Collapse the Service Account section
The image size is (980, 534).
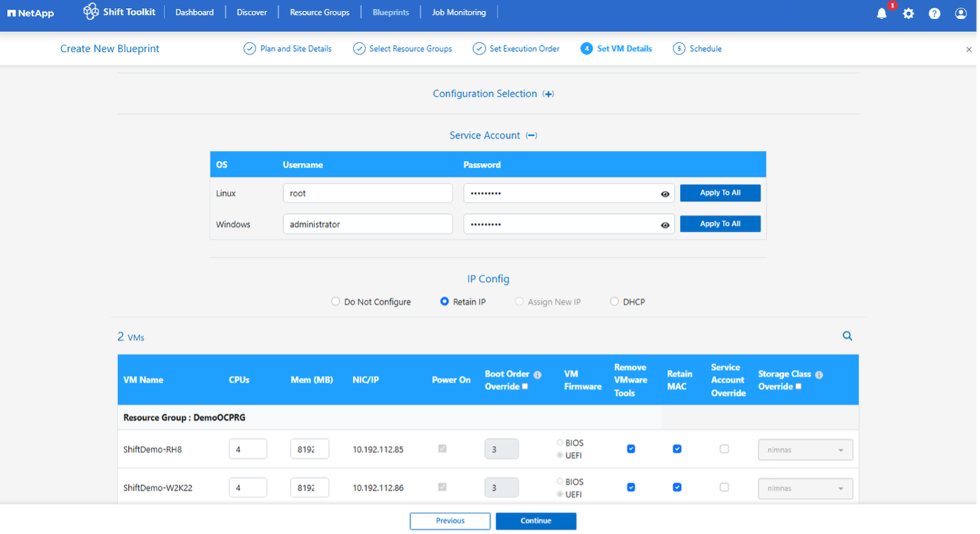[x=531, y=135]
